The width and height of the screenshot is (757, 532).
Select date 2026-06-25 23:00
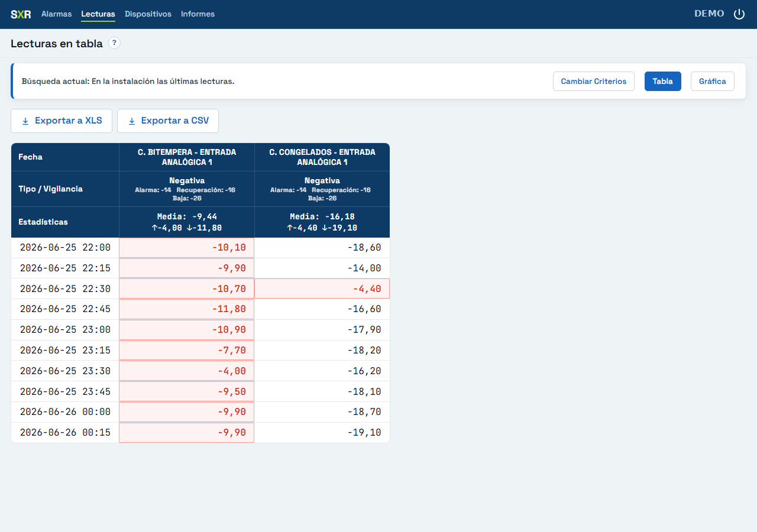pyautogui.click(x=65, y=330)
